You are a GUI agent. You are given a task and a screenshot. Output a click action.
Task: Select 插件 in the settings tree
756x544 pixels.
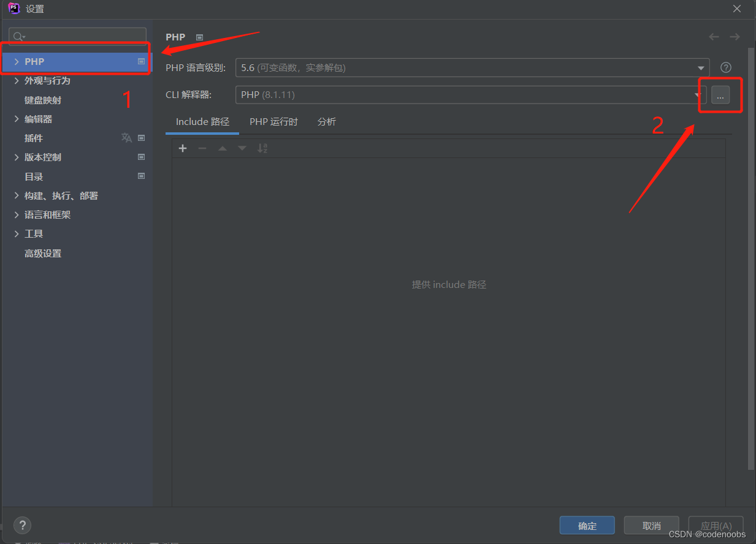(x=34, y=138)
